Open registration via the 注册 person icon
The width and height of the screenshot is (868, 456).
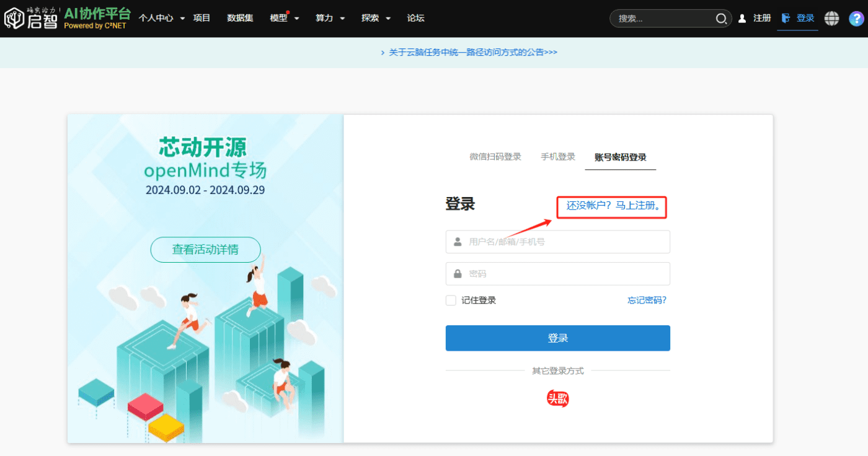tap(742, 18)
